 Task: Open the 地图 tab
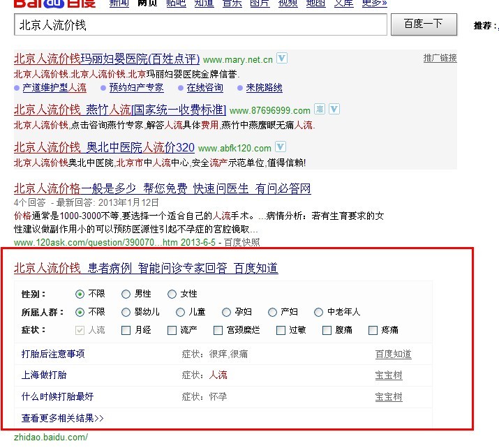(x=315, y=3)
